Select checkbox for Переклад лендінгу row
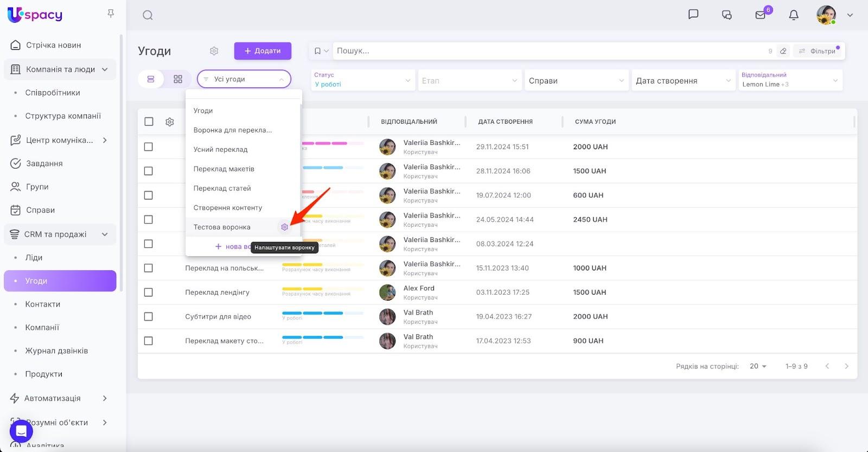This screenshot has height=452, width=868. click(x=149, y=292)
